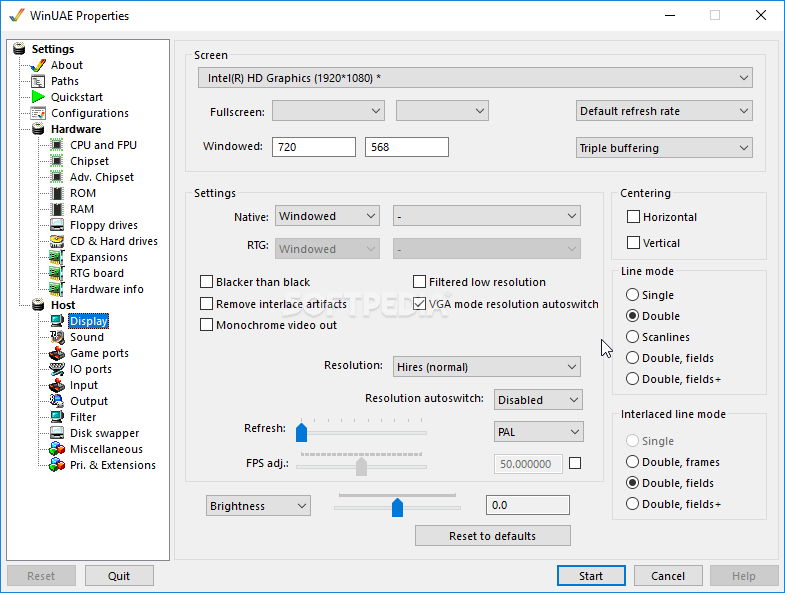The image size is (785, 593).
Task: Open the Triple buffering dropdown
Action: point(664,148)
